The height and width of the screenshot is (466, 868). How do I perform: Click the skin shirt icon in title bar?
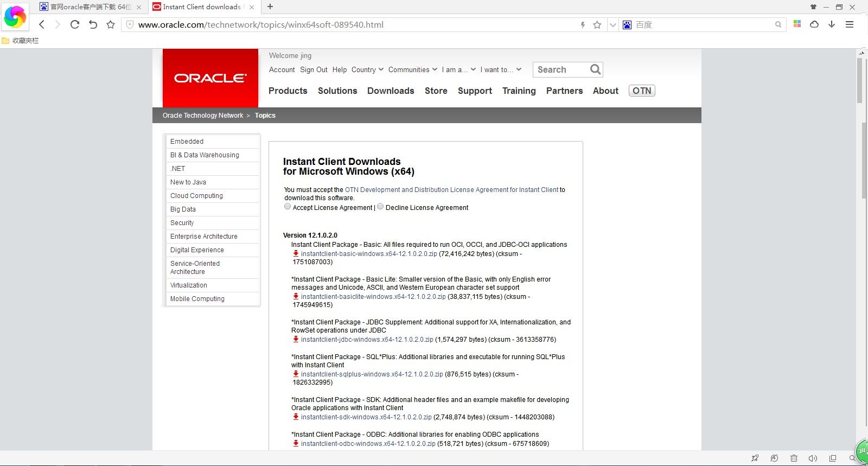click(813, 7)
